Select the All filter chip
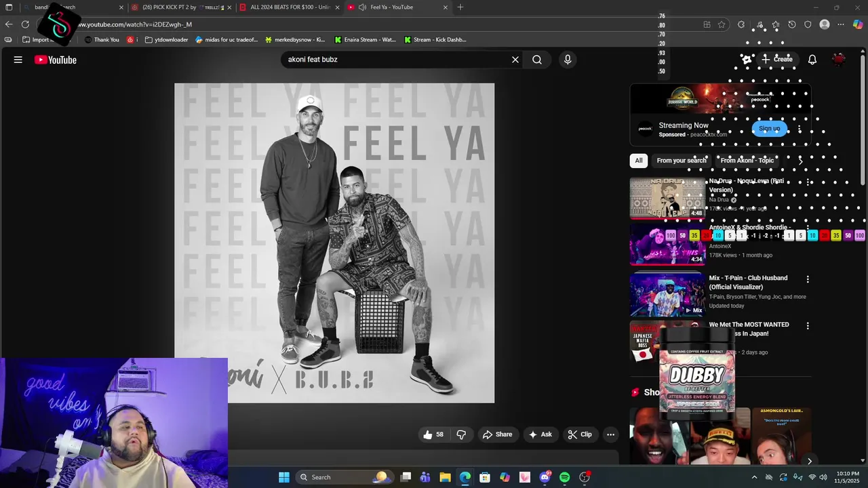This screenshot has height=488, width=868. click(x=638, y=161)
